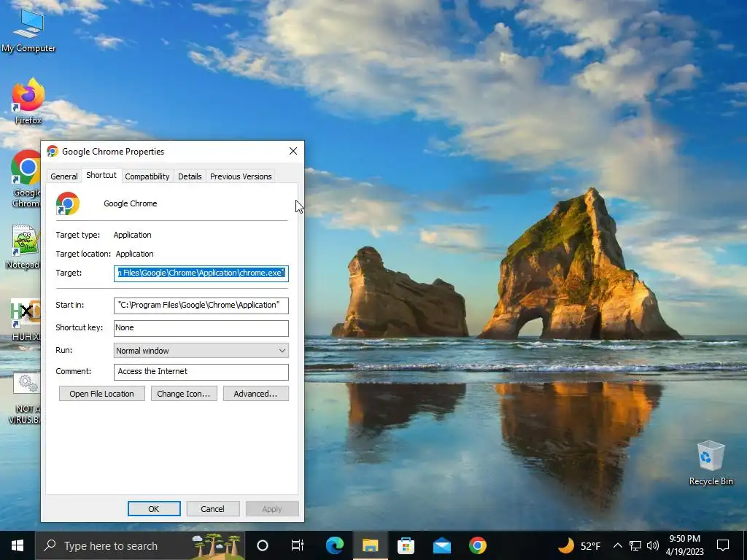Launch Microsoft Edge from the taskbar

click(334, 545)
